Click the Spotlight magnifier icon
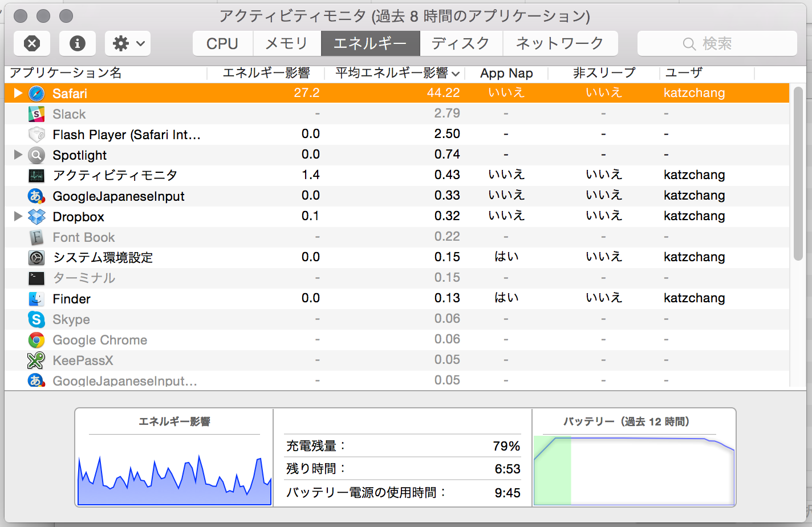The height and width of the screenshot is (527, 812). pyautogui.click(x=36, y=155)
